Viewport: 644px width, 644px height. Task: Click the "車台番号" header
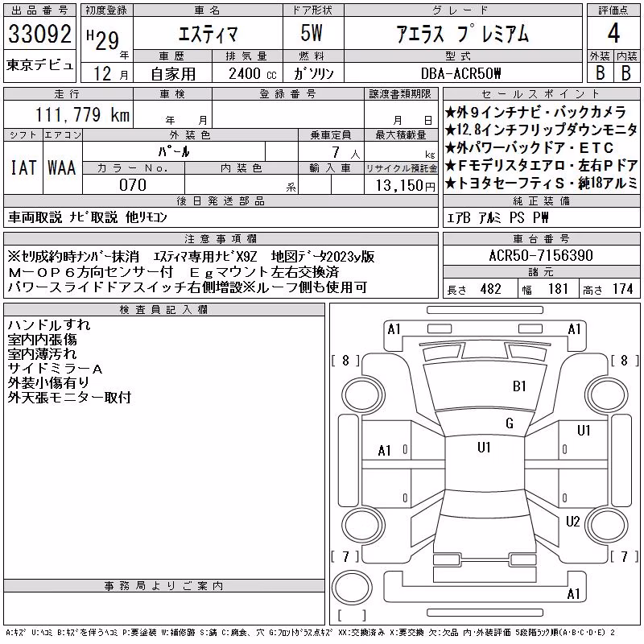tap(541, 238)
